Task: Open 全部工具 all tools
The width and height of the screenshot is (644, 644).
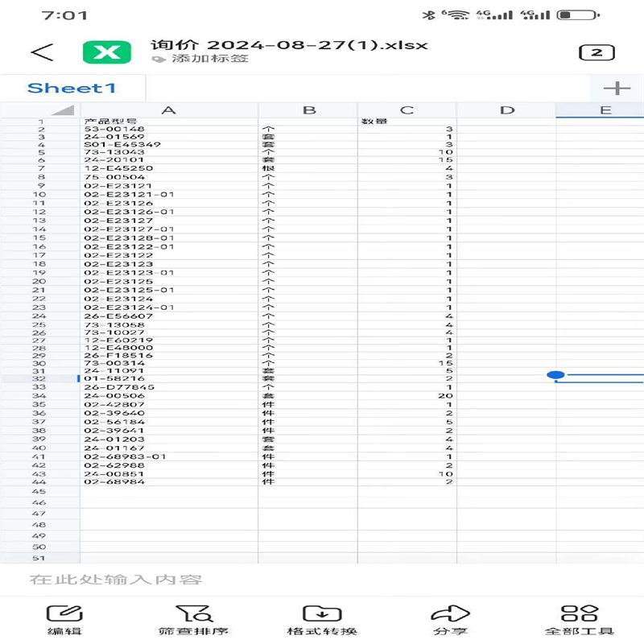Action: (580, 620)
